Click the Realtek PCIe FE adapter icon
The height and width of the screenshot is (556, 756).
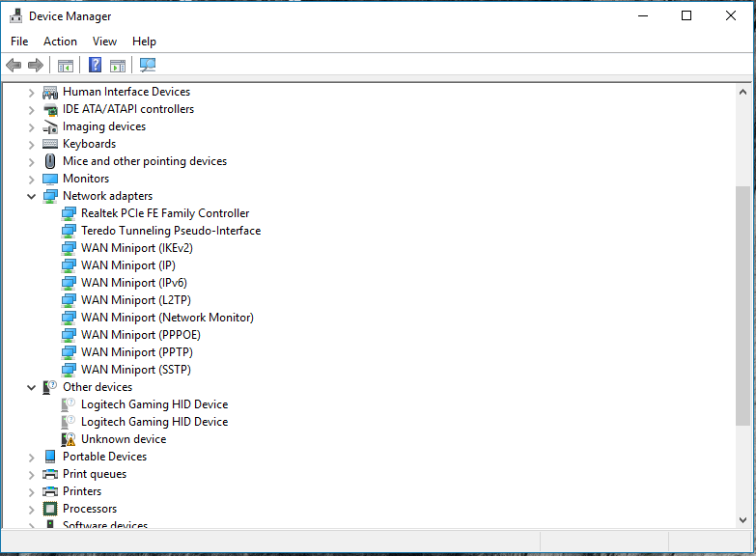tap(69, 213)
